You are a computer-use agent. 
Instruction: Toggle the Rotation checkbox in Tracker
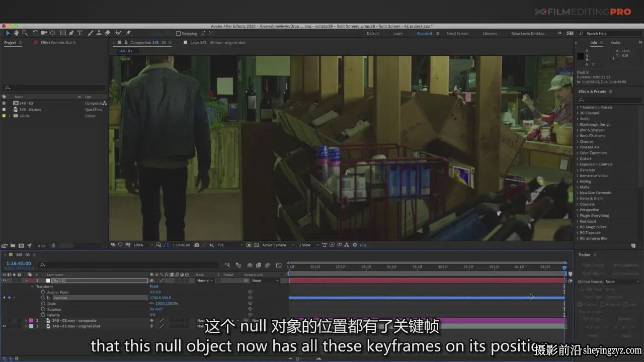[x=603, y=304]
